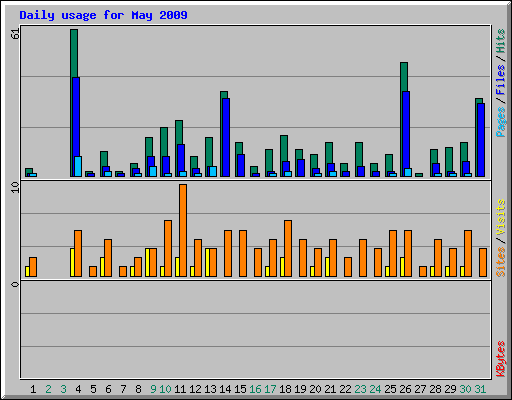Select day label "14" on the x-axis
512x400 pixels.
click(225, 389)
